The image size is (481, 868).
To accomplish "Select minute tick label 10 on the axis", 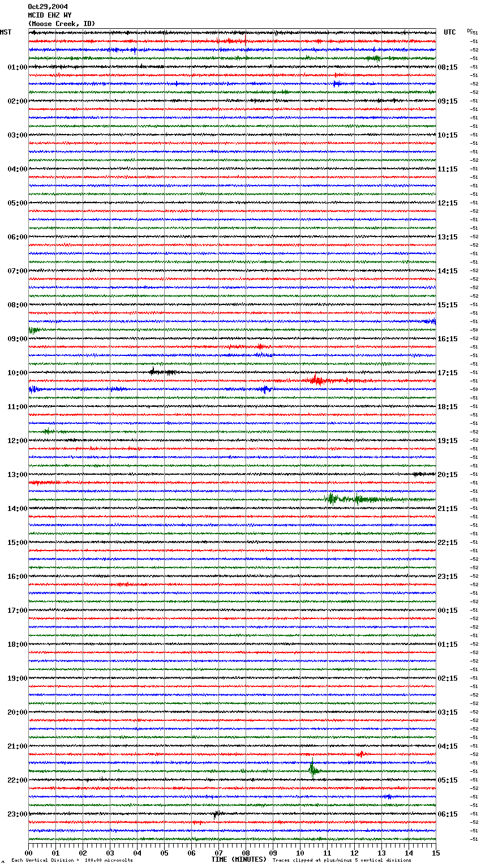I will pyautogui.click(x=300, y=853).
